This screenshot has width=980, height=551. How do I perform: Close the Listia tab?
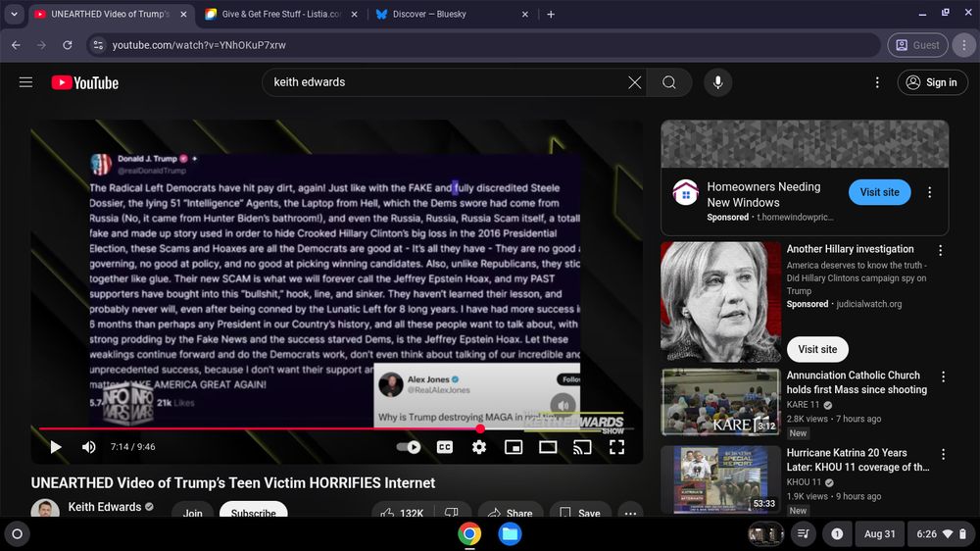[355, 14]
